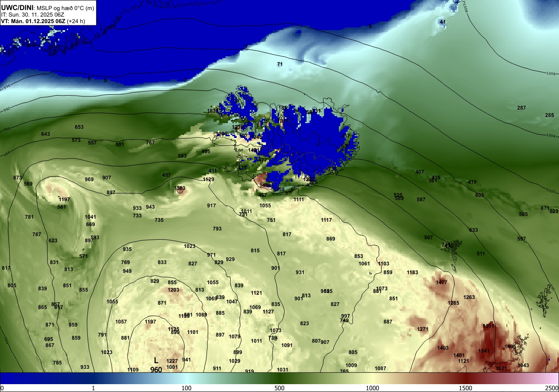The height and width of the screenshot is (392, 559).
Task: Click the 41 height value near the top
Action: 443,22
